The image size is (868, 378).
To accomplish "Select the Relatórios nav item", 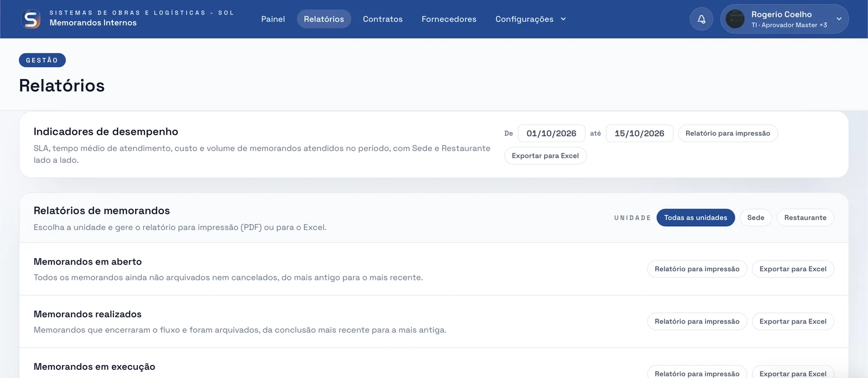I will point(324,19).
